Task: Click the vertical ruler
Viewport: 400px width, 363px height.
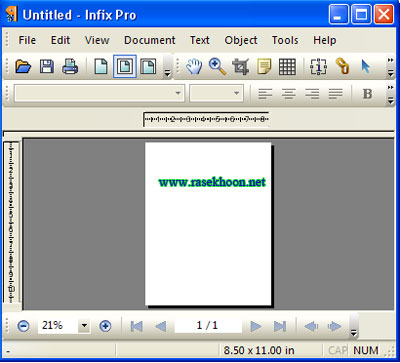Action: click(12, 222)
